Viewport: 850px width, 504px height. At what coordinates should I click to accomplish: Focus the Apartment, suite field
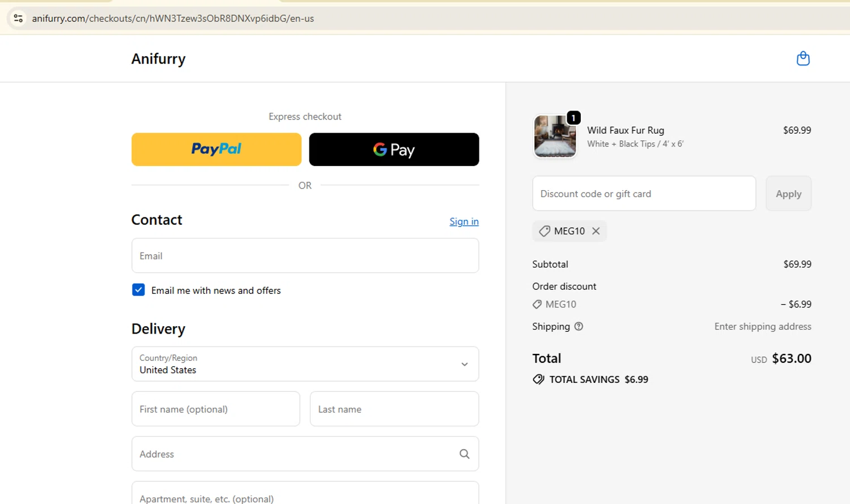(x=305, y=493)
